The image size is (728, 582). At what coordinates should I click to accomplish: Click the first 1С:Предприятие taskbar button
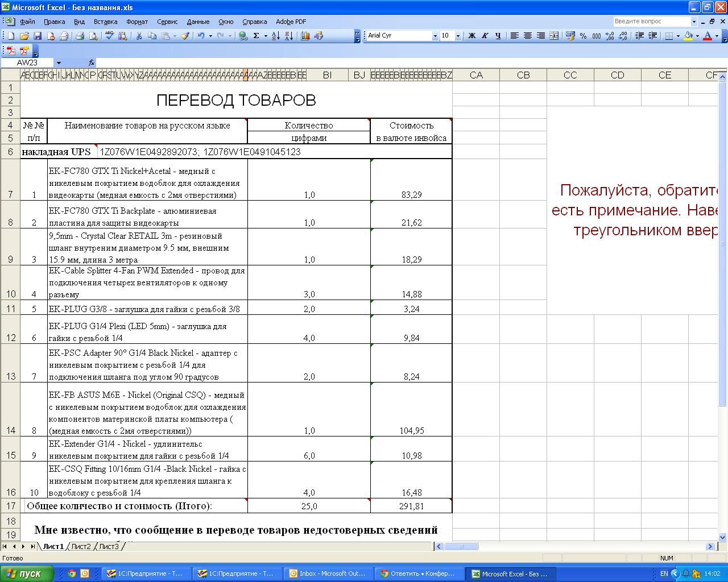tap(146, 573)
